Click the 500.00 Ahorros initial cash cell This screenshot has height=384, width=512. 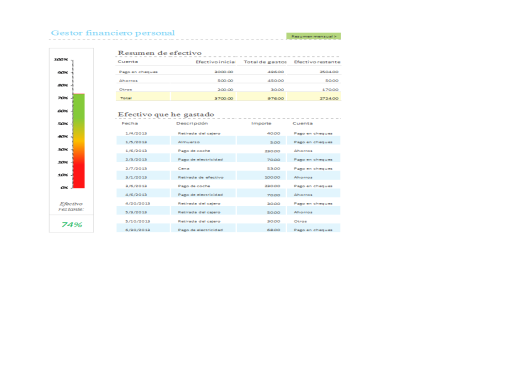tap(225, 81)
